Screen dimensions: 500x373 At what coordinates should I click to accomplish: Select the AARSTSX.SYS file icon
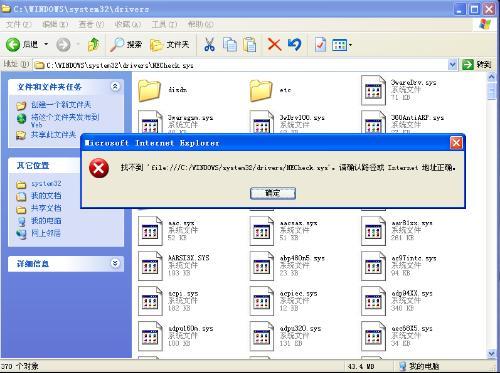[150, 266]
